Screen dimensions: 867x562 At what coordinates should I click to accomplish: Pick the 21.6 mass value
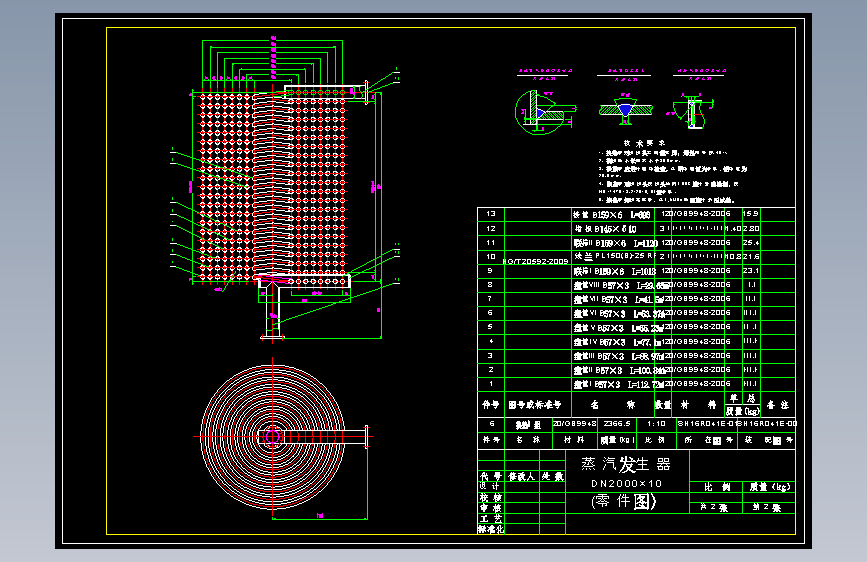tap(750, 257)
